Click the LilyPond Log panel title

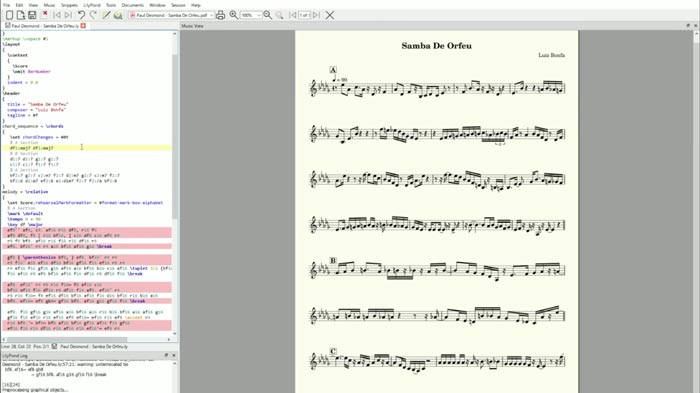tap(15, 356)
